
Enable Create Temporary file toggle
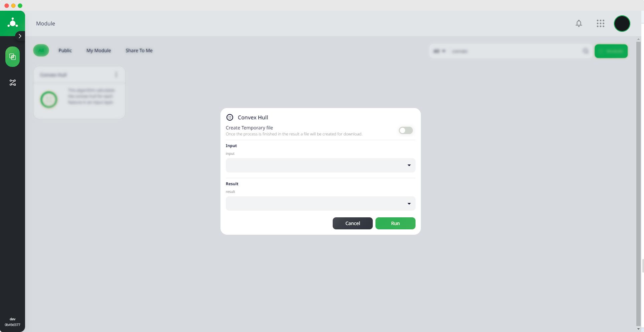[x=406, y=130]
